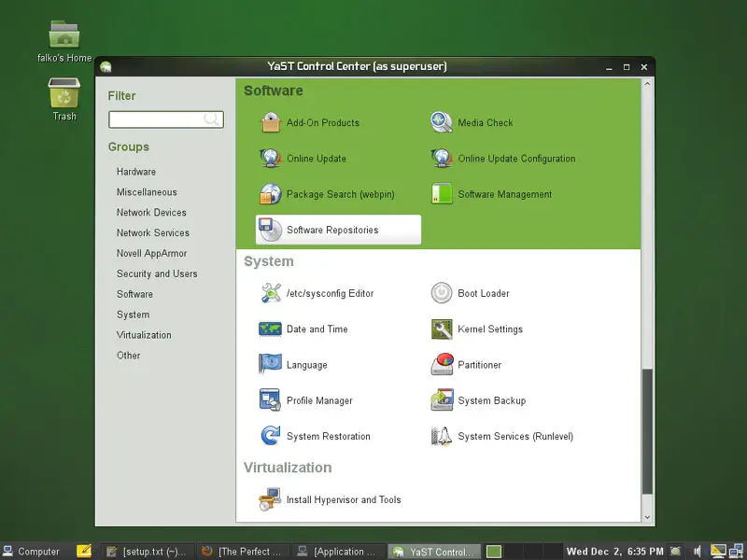Select the Virtualization group in sidebar

pos(144,335)
